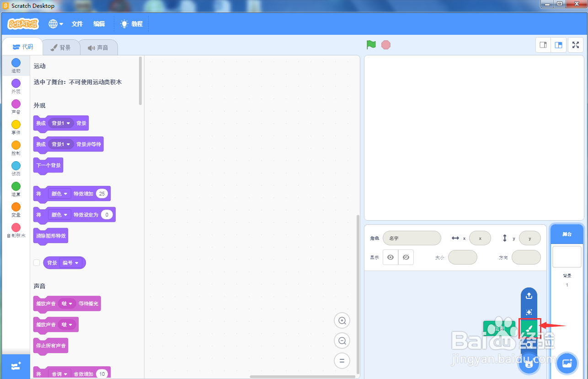Viewport: 588px width, 379px height.
Task: Click choose a backdrop button
Action: click(567, 363)
